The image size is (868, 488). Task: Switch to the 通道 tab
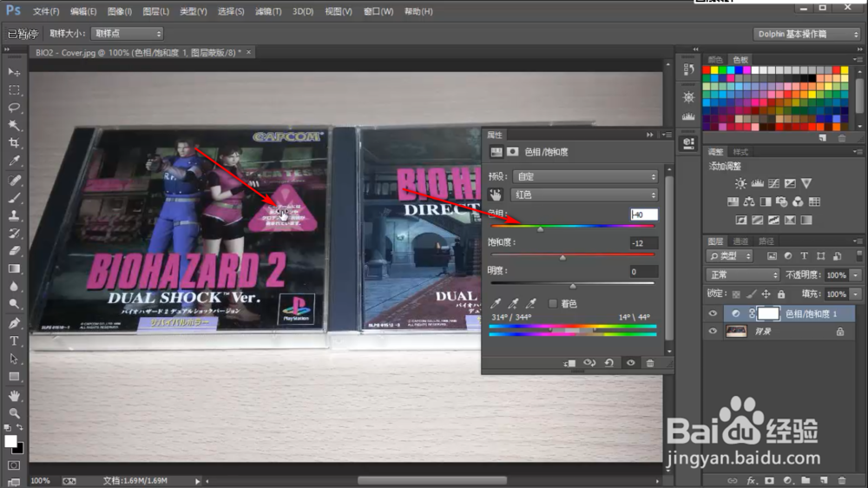[x=740, y=241]
